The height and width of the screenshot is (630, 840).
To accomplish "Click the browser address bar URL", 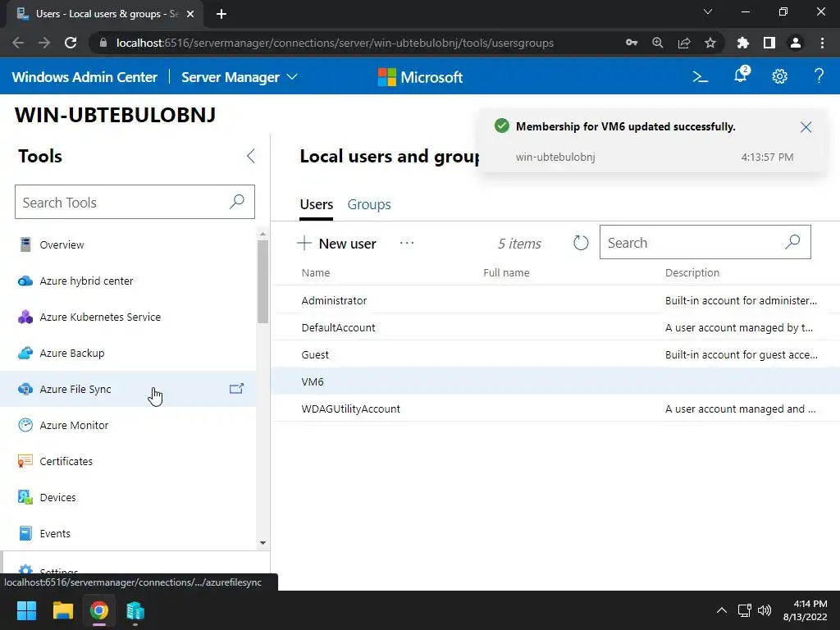I will 335,43.
